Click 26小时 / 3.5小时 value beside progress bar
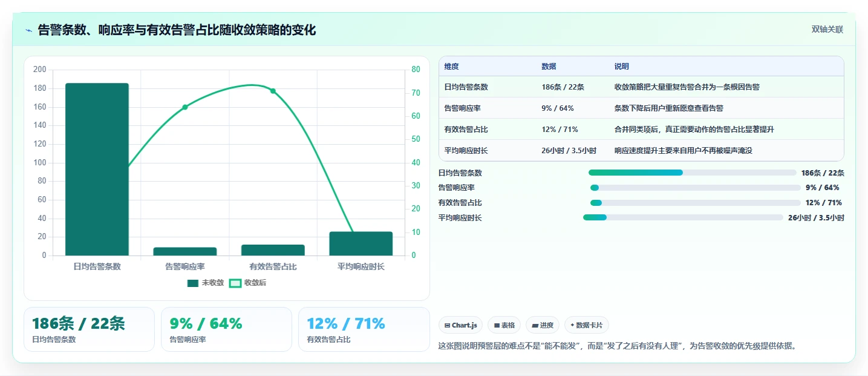The width and height of the screenshot is (868, 376). click(816, 218)
